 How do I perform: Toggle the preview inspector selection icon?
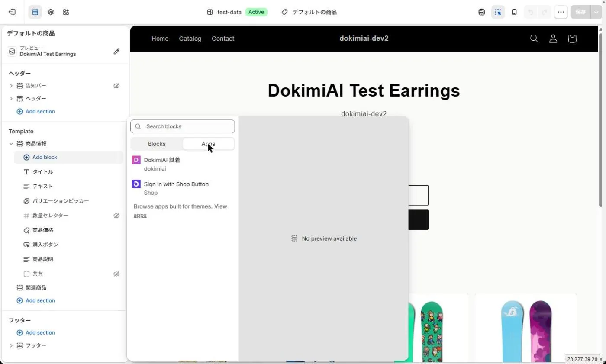498,12
